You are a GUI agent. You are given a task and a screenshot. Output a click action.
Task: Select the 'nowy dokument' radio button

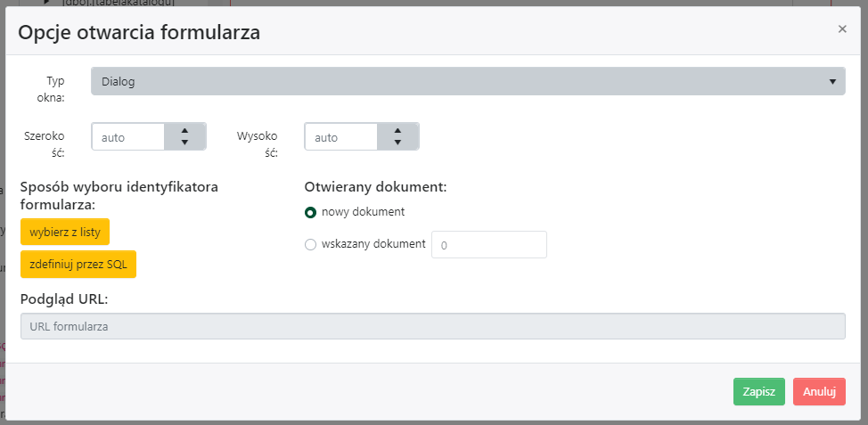click(311, 212)
